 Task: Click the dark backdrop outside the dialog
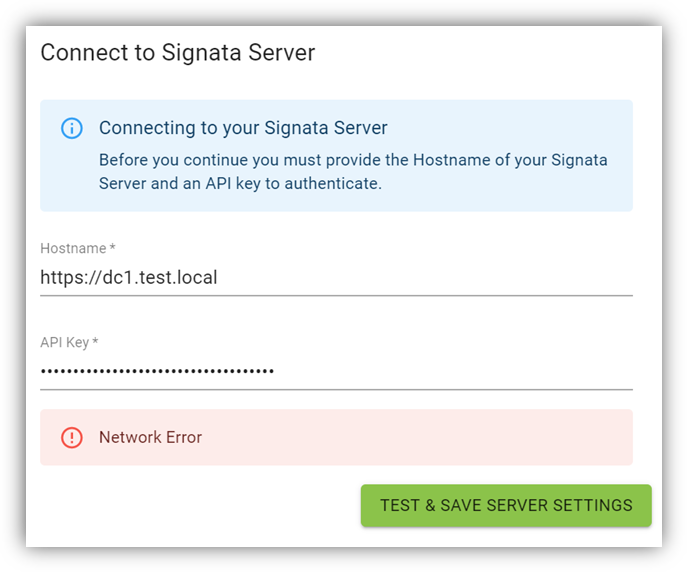[x=12, y=300]
